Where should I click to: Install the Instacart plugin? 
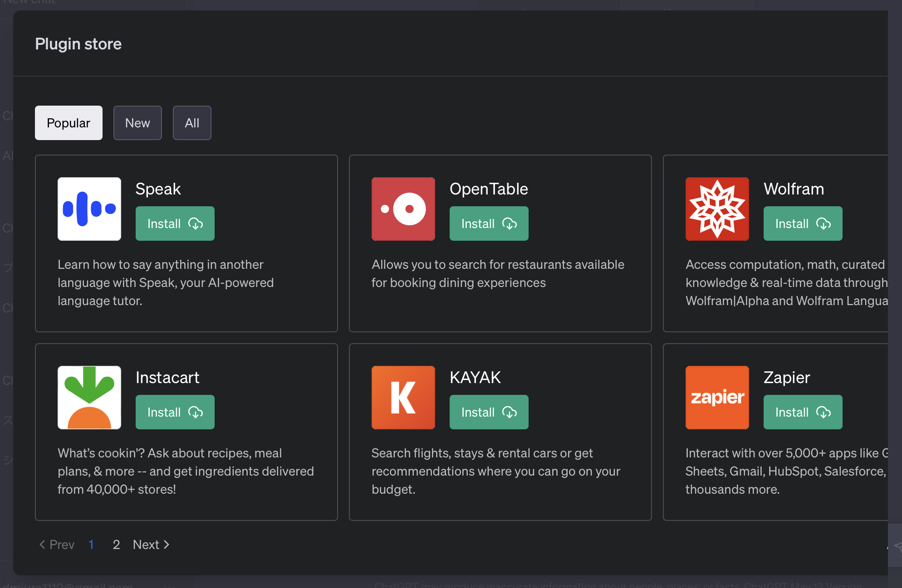[175, 412]
